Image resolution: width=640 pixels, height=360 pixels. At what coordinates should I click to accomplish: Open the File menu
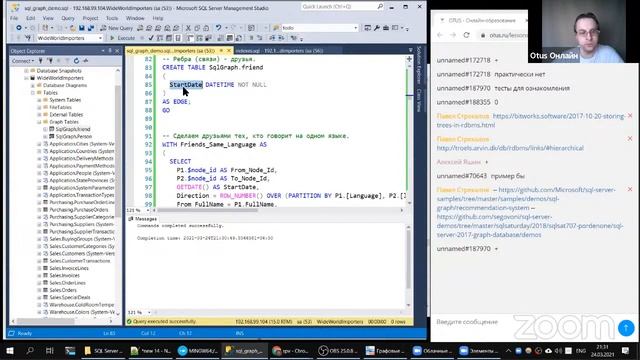(x=14, y=18)
